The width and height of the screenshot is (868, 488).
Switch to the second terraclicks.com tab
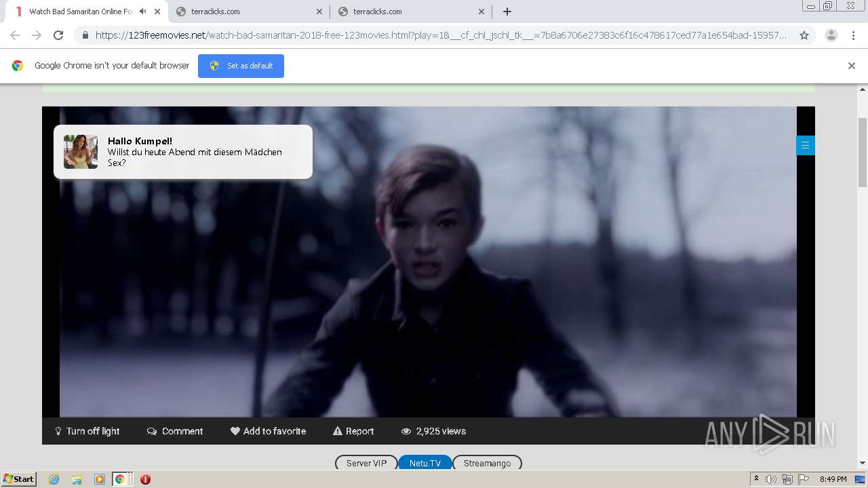pos(411,12)
